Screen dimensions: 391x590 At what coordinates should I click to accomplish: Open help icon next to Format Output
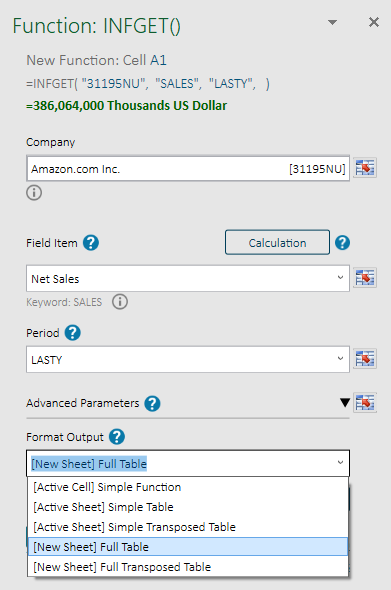coord(117,437)
